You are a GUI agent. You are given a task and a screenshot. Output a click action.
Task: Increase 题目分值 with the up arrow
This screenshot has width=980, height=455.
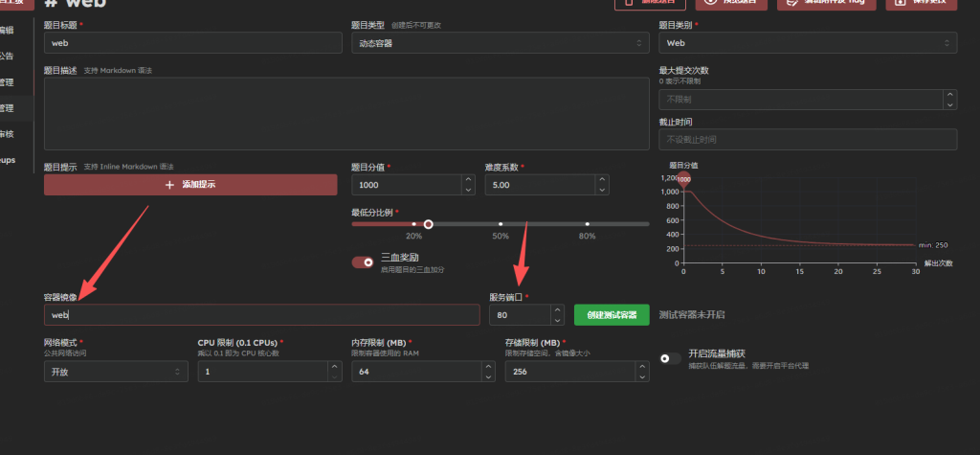469,180
